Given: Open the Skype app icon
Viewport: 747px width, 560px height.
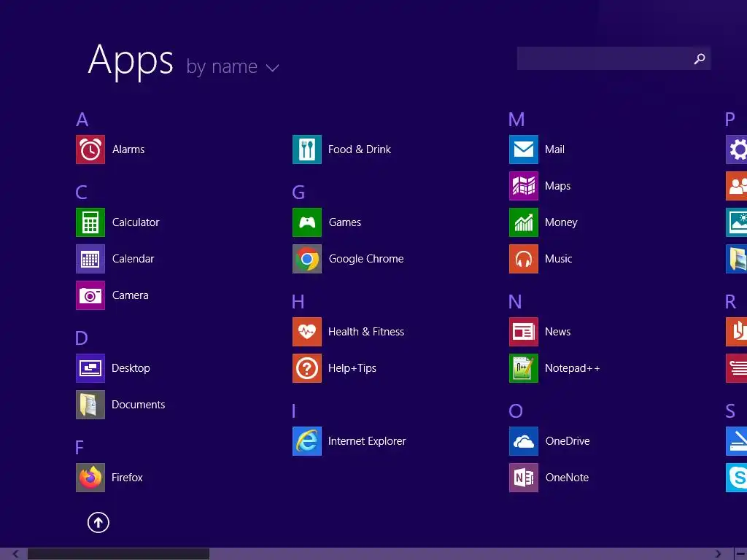Looking at the screenshot, I should [737, 478].
